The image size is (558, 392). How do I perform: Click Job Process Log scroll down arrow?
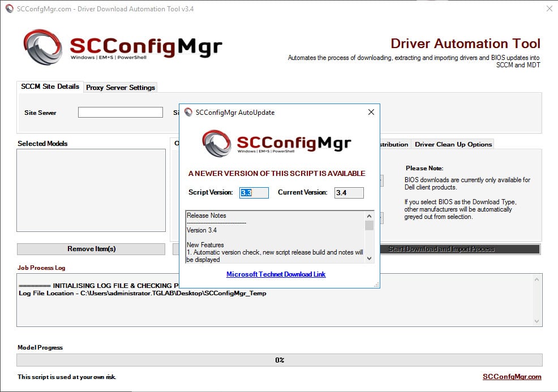pyautogui.click(x=536, y=321)
